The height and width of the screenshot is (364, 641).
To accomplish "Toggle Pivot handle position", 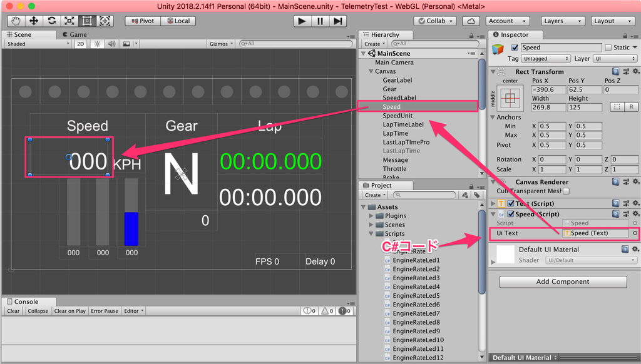I will [x=143, y=21].
